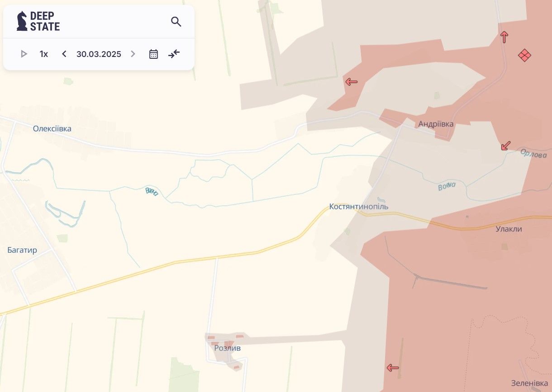Select the Андріївка town label
Screen dimensions: 552x392
[436, 124]
